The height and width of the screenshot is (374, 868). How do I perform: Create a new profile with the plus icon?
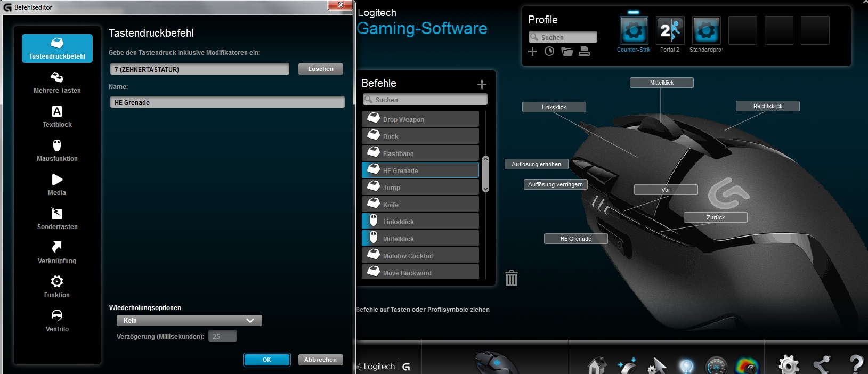[x=532, y=51]
